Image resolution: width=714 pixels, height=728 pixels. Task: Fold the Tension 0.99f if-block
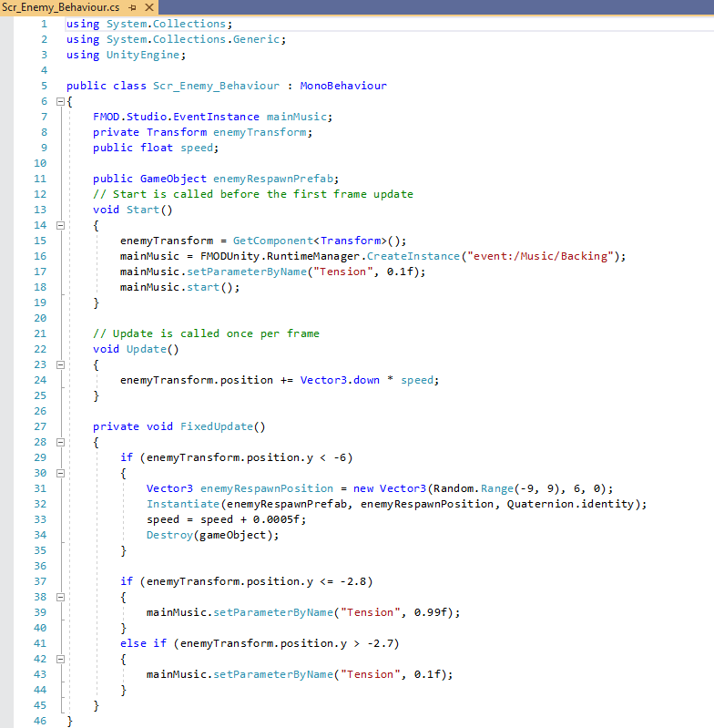pos(60,597)
